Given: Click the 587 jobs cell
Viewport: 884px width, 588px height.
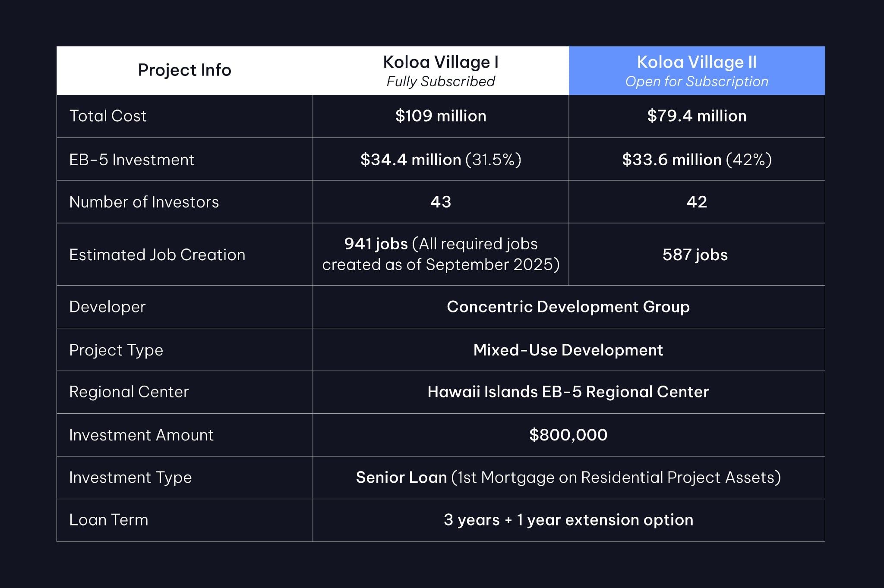Looking at the screenshot, I should [x=697, y=254].
